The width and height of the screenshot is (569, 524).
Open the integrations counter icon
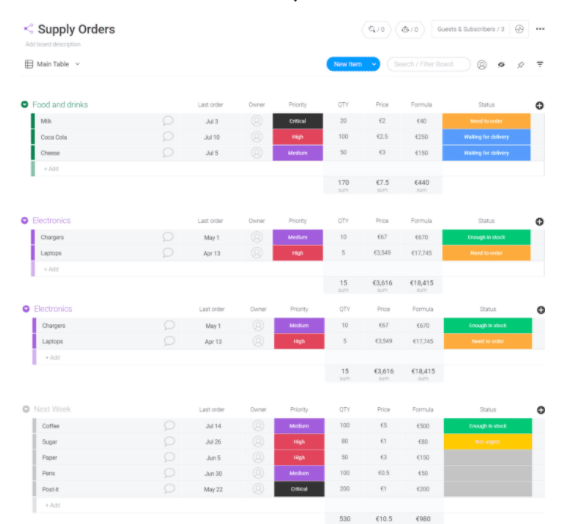coord(376,29)
